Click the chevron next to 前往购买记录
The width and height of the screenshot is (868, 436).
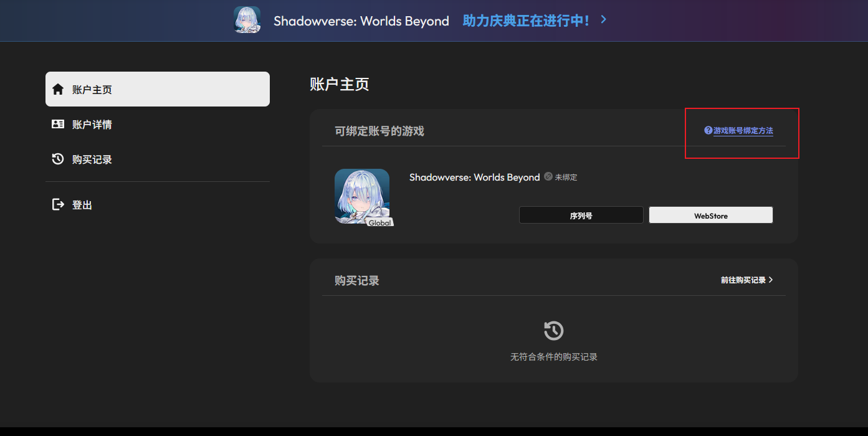click(771, 280)
